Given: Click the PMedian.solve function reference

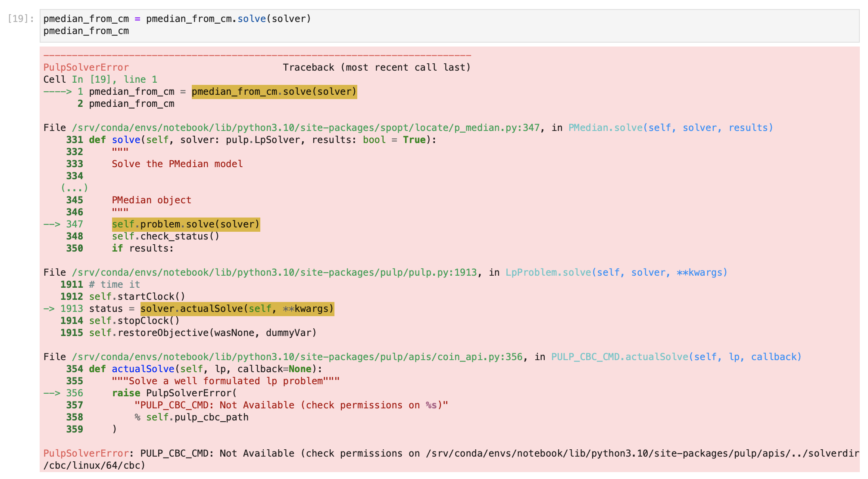Looking at the screenshot, I should 606,128.
